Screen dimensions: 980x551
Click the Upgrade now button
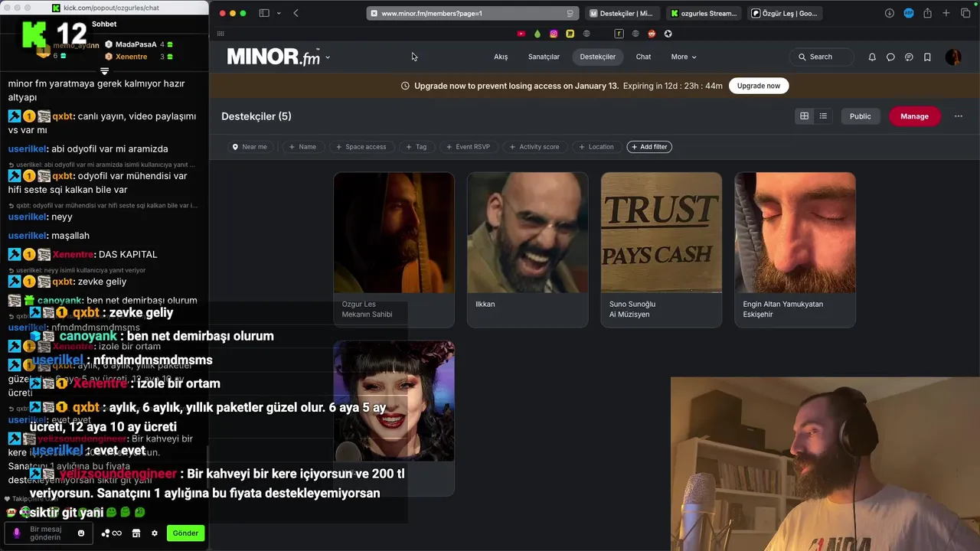click(x=759, y=86)
